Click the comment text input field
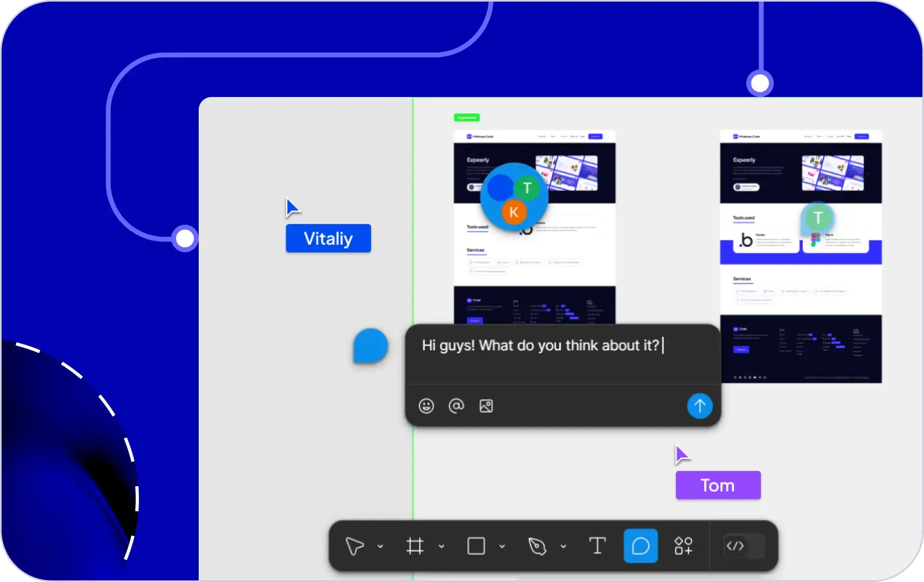This screenshot has width=924, height=582. pyautogui.click(x=563, y=354)
